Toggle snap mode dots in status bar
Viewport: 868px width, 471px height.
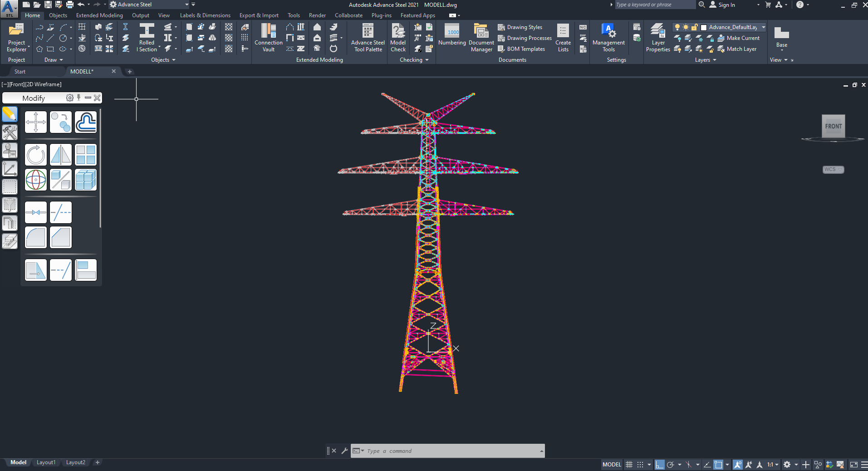640,464
